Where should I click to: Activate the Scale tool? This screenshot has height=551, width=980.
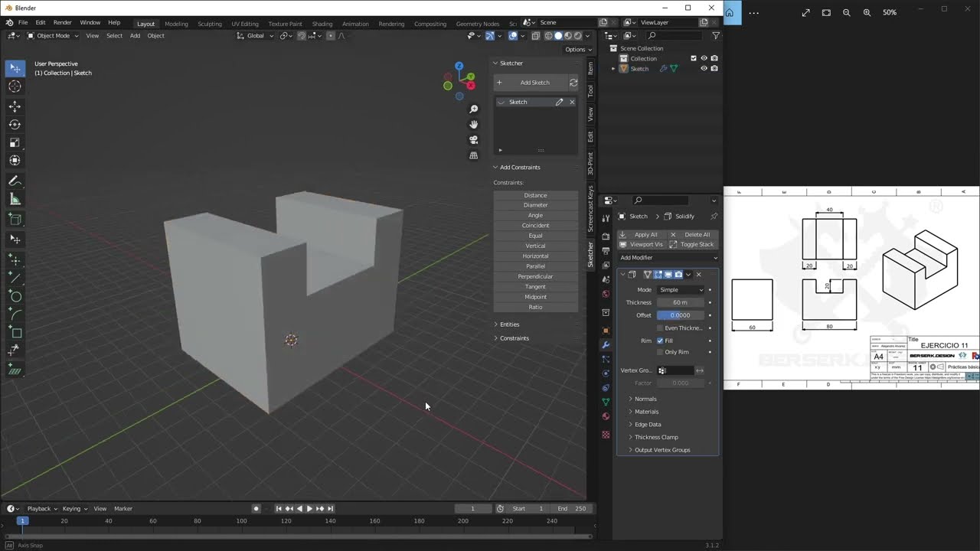coord(15,142)
